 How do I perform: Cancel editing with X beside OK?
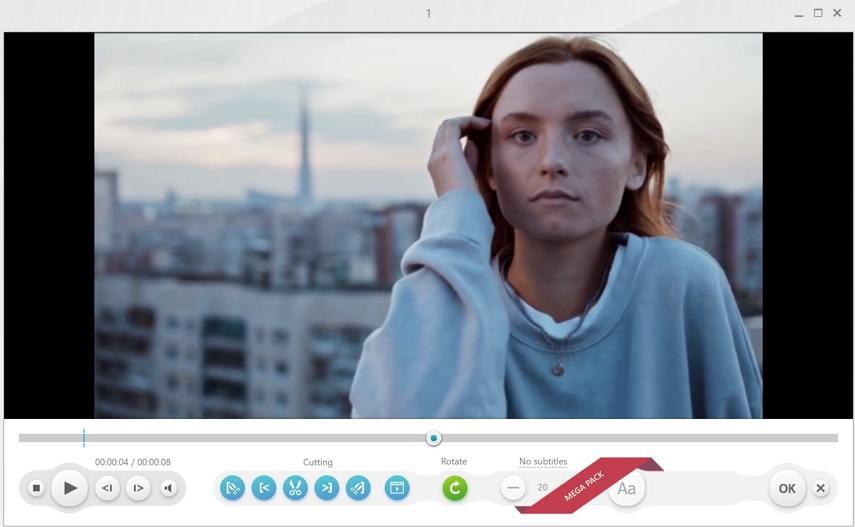pos(821,488)
